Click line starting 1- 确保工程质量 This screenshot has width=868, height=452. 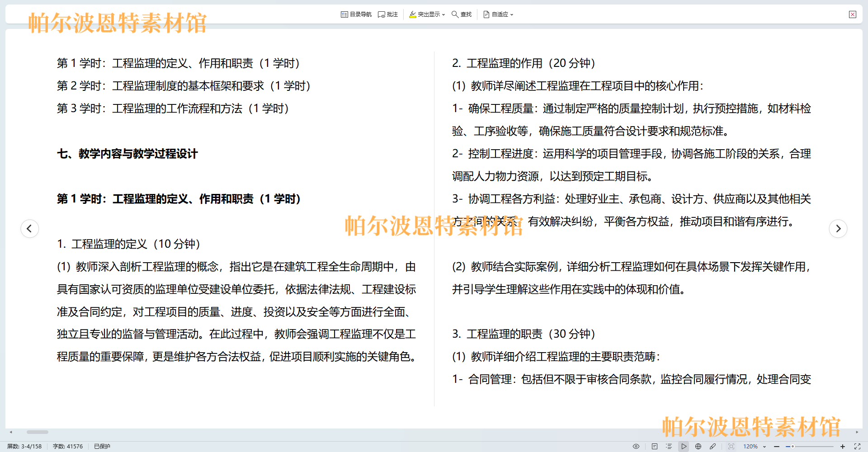[632, 108]
